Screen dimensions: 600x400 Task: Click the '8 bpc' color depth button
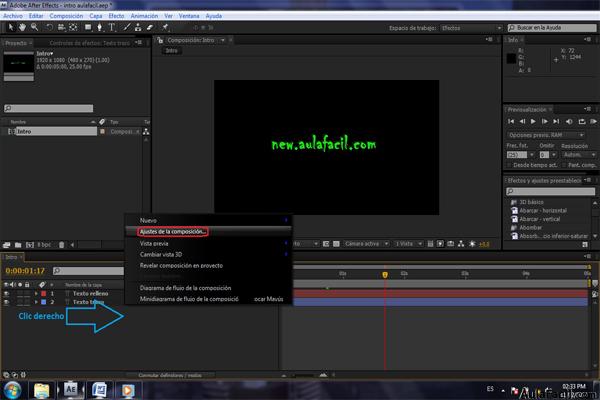tap(44, 245)
